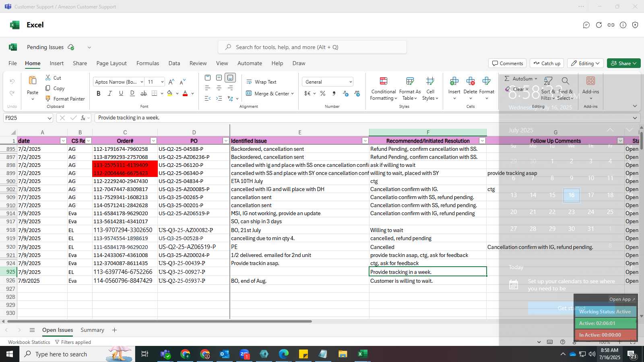Open the Editing mode dropdown
This screenshot has width=644, height=362.
click(586, 63)
